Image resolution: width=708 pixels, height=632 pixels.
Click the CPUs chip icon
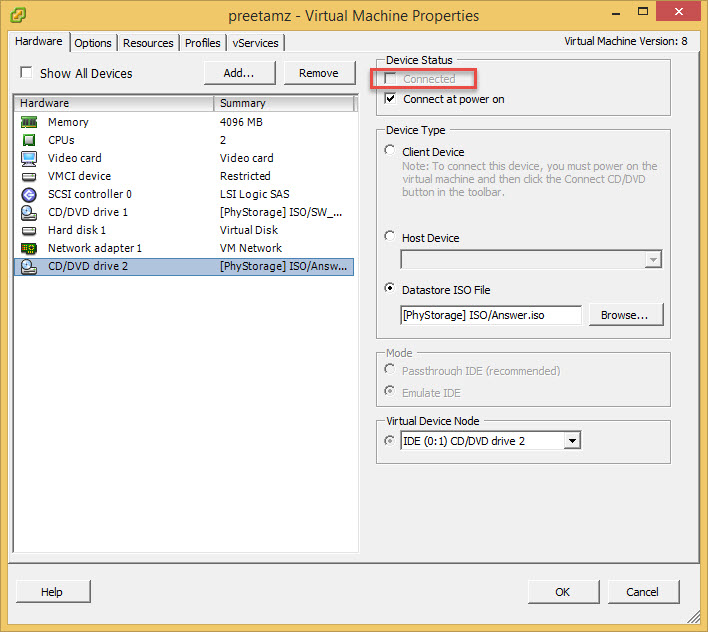[x=29, y=140]
